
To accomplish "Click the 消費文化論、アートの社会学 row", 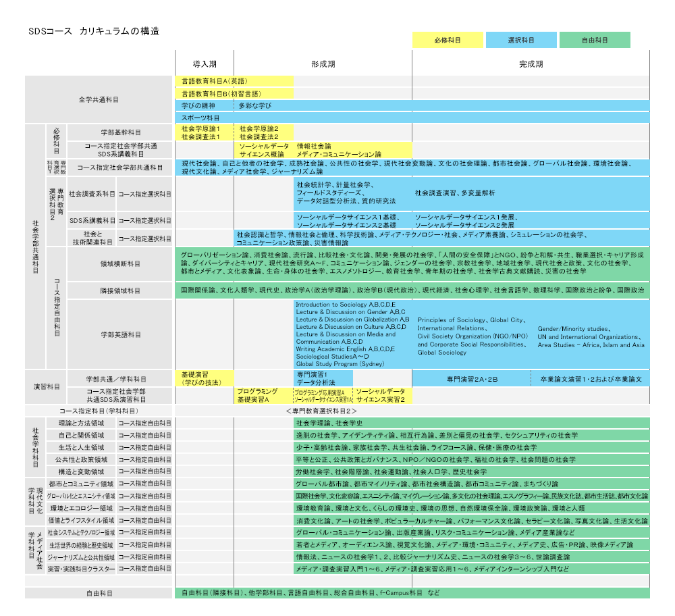I will 472,520.
